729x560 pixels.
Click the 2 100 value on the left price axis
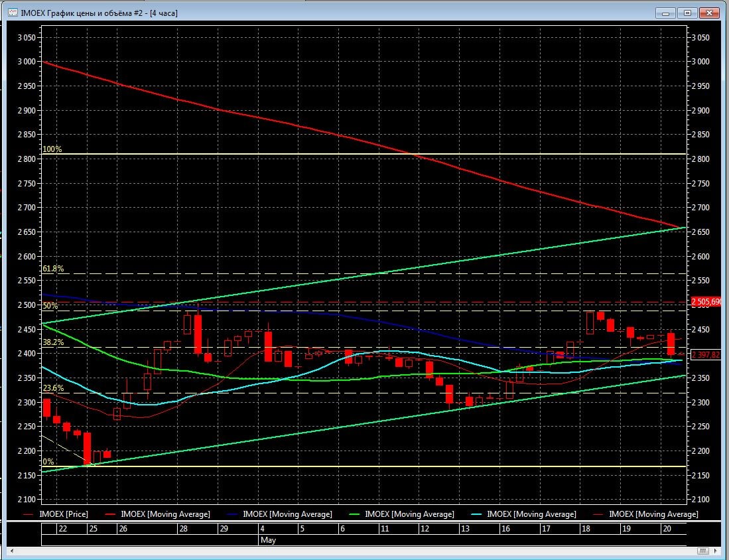pyautogui.click(x=27, y=500)
